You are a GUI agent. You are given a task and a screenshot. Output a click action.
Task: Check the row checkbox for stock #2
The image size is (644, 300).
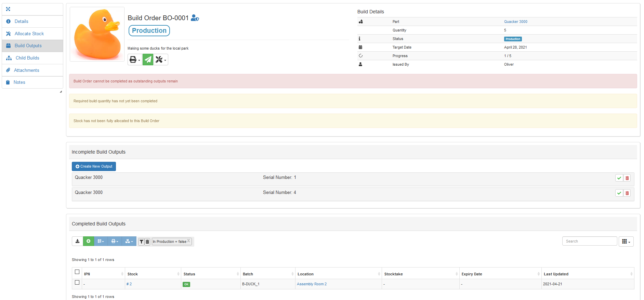[x=77, y=283]
